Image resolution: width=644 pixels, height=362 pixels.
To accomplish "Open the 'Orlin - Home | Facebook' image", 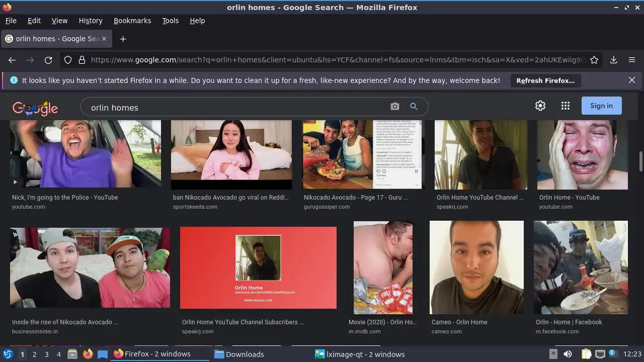I will [581, 267].
